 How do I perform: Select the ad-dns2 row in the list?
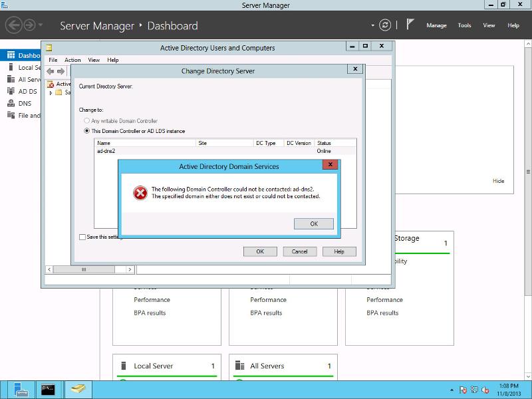(x=225, y=151)
